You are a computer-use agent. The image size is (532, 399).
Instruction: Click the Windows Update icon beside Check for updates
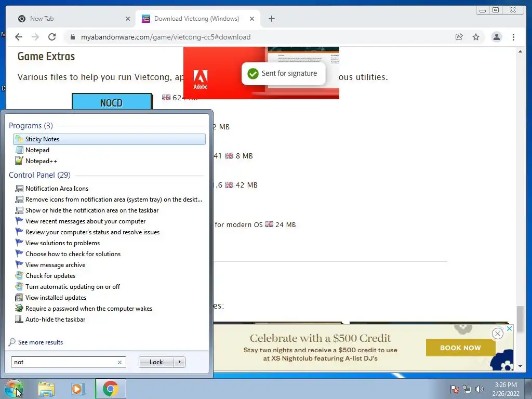(19, 275)
